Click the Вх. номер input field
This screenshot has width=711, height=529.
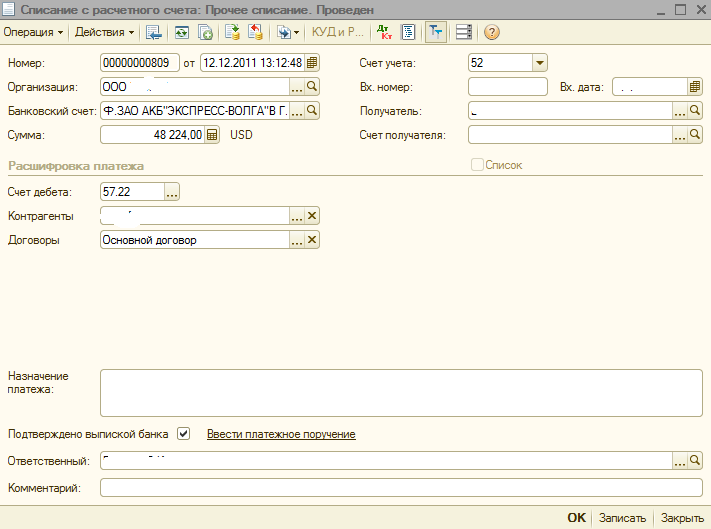[x=508, y=87]
